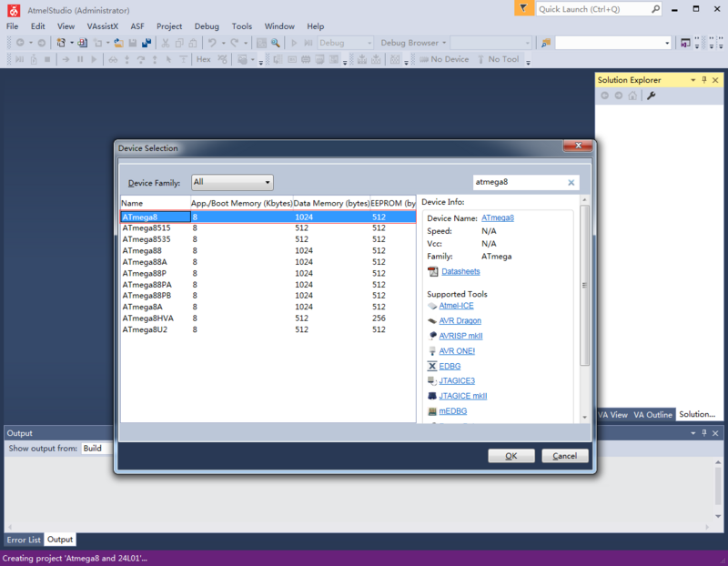Open the Device Family dropdown
This screenshot has width=728, height=566.
tap(232, 182)
